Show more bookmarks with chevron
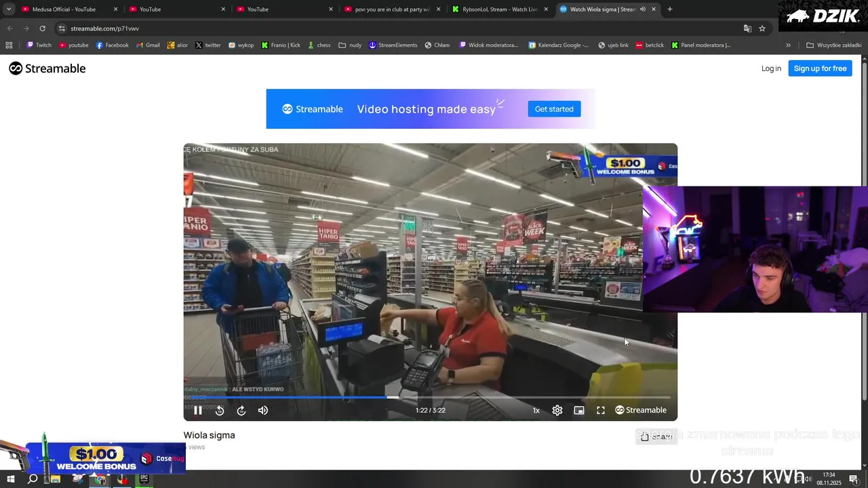 788,45
